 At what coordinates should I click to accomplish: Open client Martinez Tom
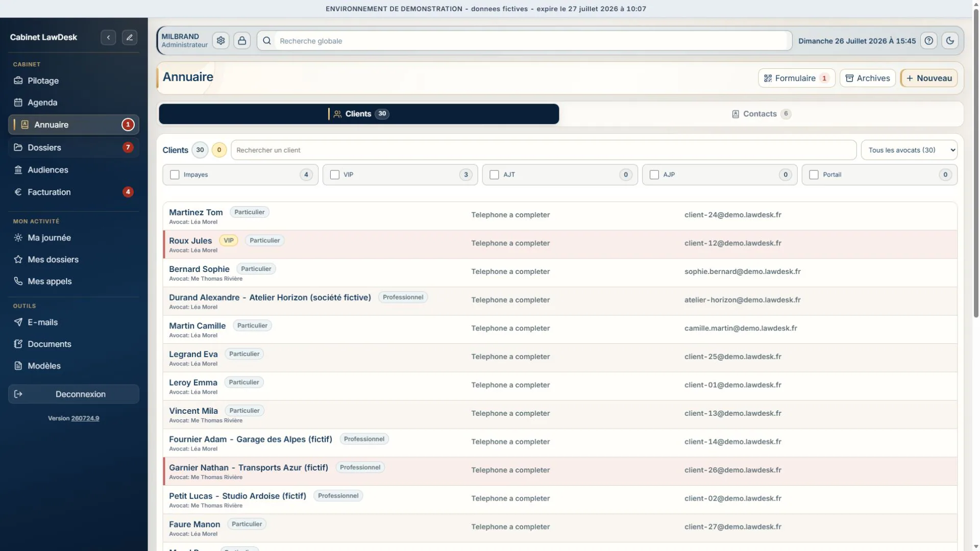point(196,212)
